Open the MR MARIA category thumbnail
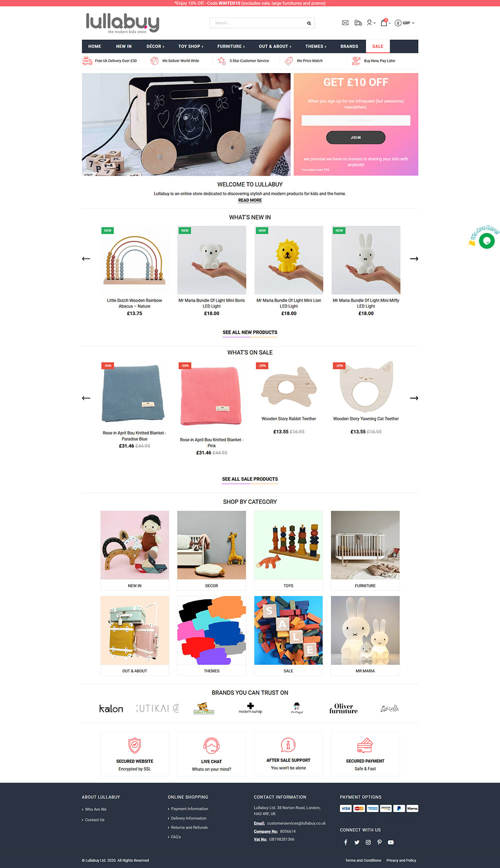Image resolution: width=500 pixels, height=868 pixels. [365, 635]
